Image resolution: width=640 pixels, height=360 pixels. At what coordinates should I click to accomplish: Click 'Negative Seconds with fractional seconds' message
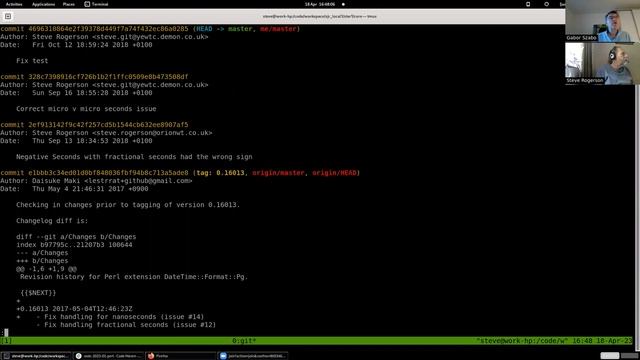(134, 157)
